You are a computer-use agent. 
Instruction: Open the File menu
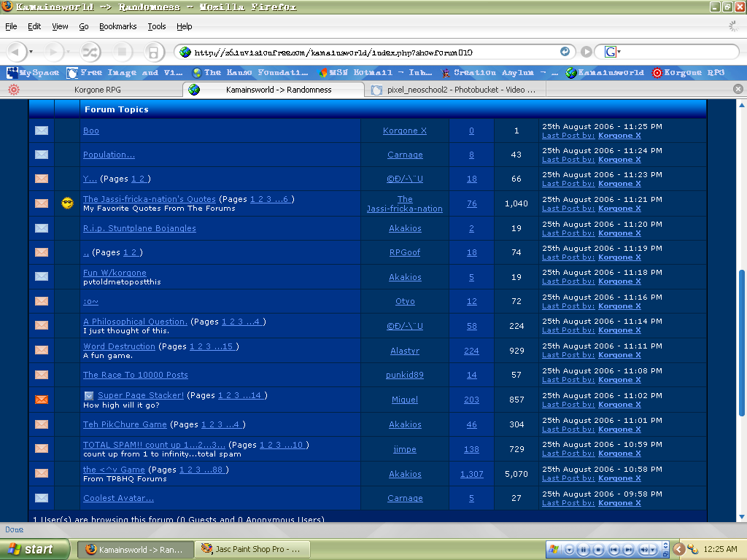(x=11, y=26)
